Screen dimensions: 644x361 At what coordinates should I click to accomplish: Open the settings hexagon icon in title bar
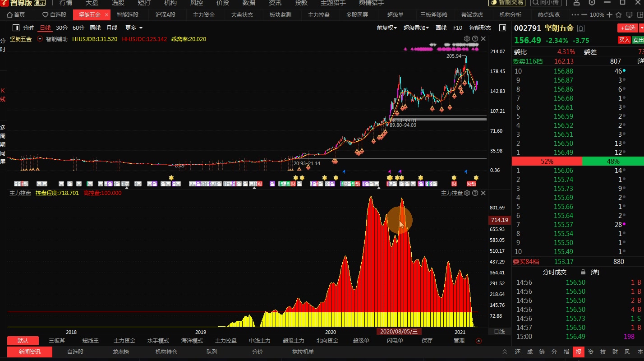592,3
